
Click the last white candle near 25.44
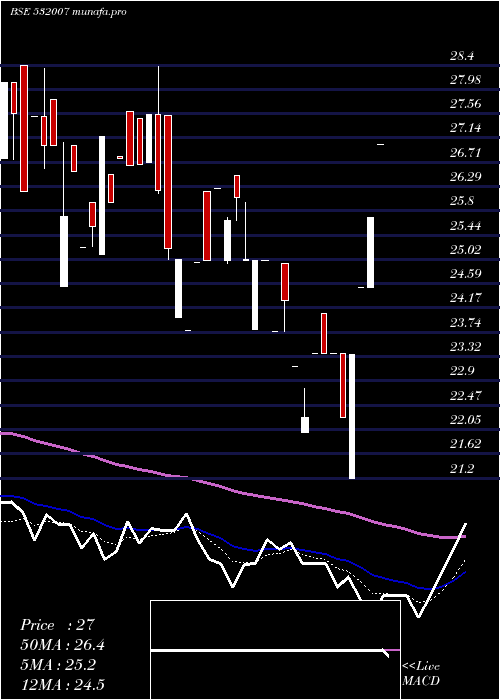(370, 252)
